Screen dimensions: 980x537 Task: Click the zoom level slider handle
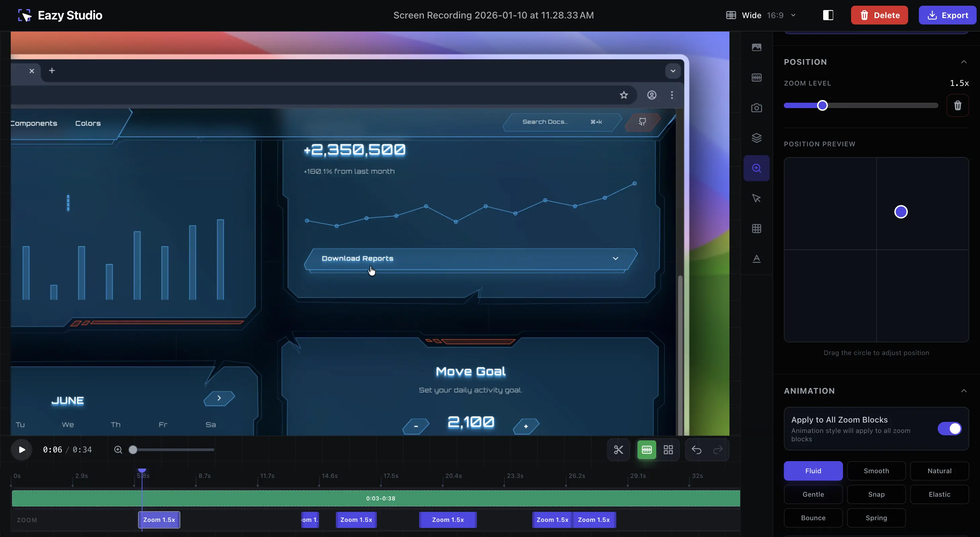[x=822, y=105]
